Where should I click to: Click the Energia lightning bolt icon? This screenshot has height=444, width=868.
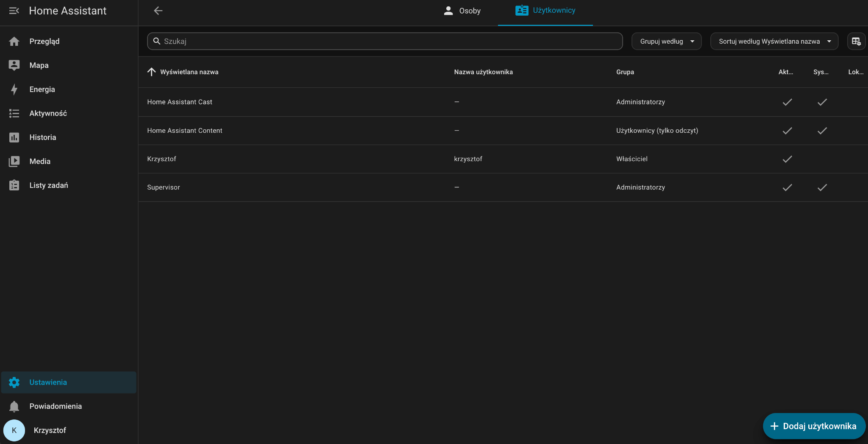coord(14,89)
